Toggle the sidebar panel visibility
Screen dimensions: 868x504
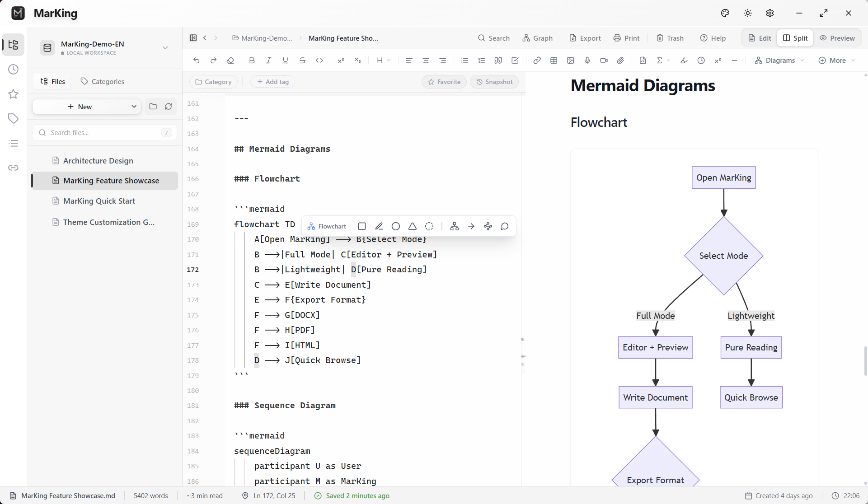tap(193, 38)
